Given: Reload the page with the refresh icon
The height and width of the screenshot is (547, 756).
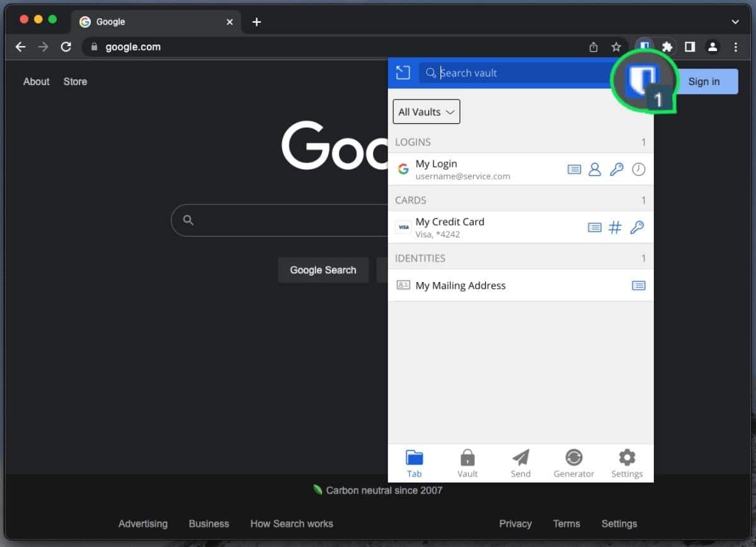Looking at the screenshot, I should pos(66,47).
